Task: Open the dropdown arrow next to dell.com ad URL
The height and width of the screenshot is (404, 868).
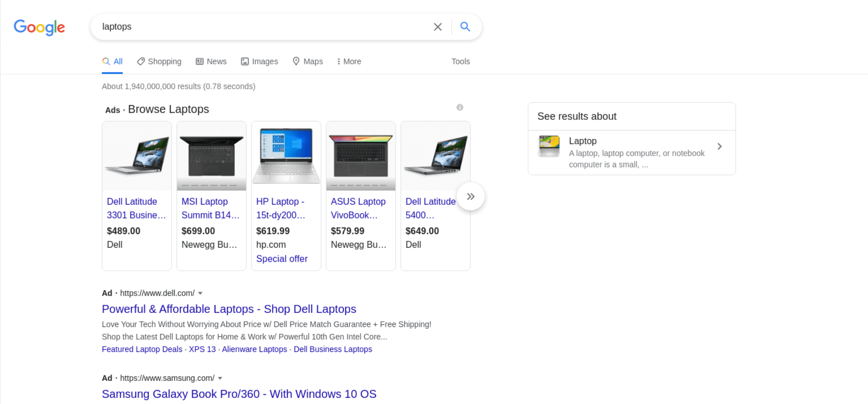Action: [x=200, y=293]
